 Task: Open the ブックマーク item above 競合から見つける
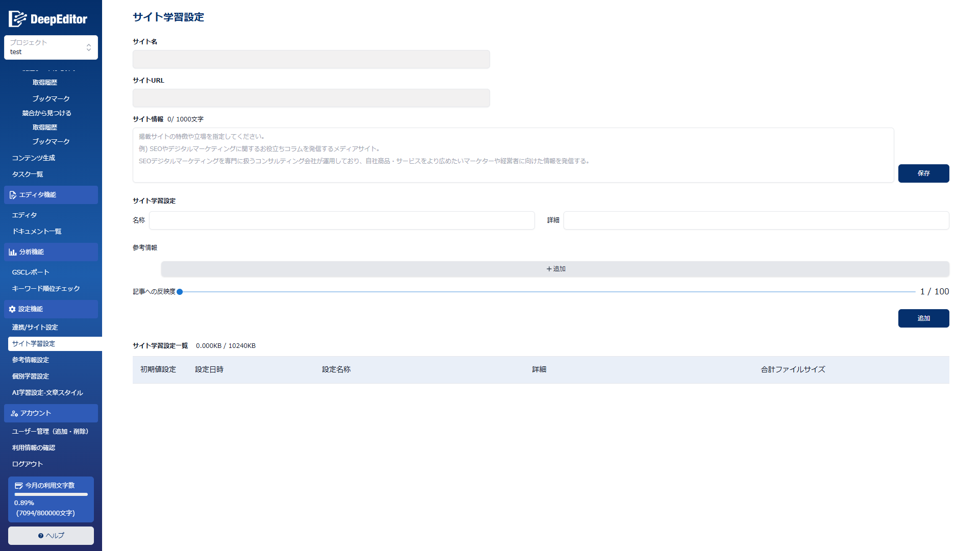(x=51, y=99)
